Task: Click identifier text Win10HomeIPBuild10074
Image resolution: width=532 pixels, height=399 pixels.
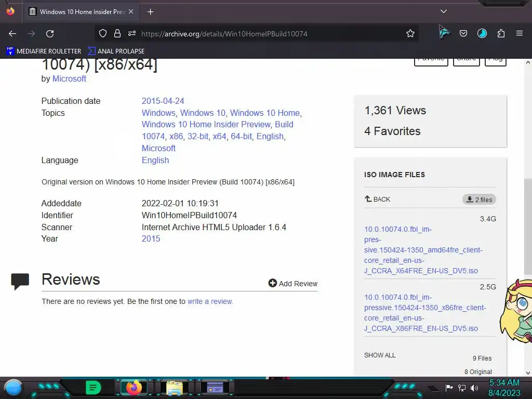Action: (189, 216)
